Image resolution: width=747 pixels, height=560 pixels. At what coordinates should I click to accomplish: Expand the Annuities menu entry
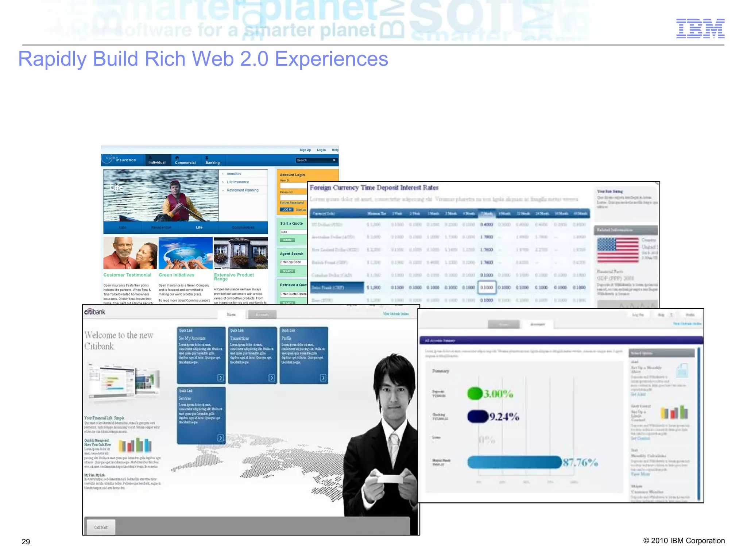(x=234, y=174)
